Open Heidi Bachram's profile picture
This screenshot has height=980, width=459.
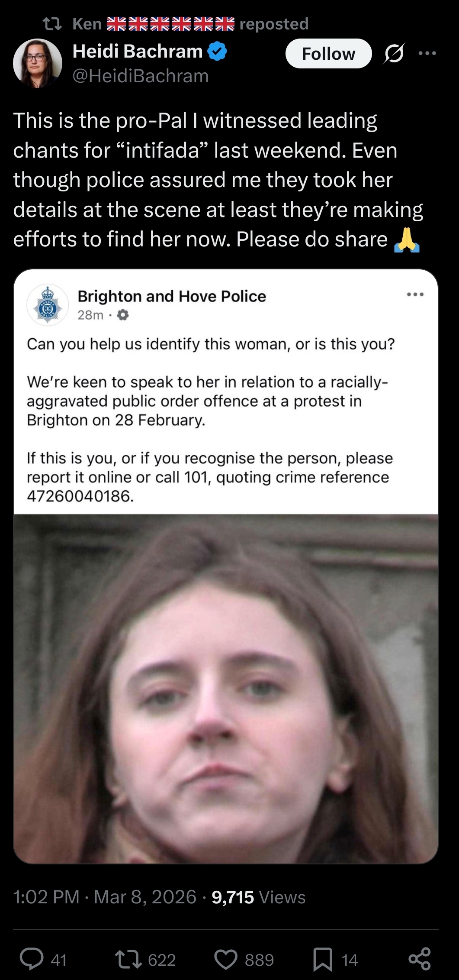click(38, 63)
